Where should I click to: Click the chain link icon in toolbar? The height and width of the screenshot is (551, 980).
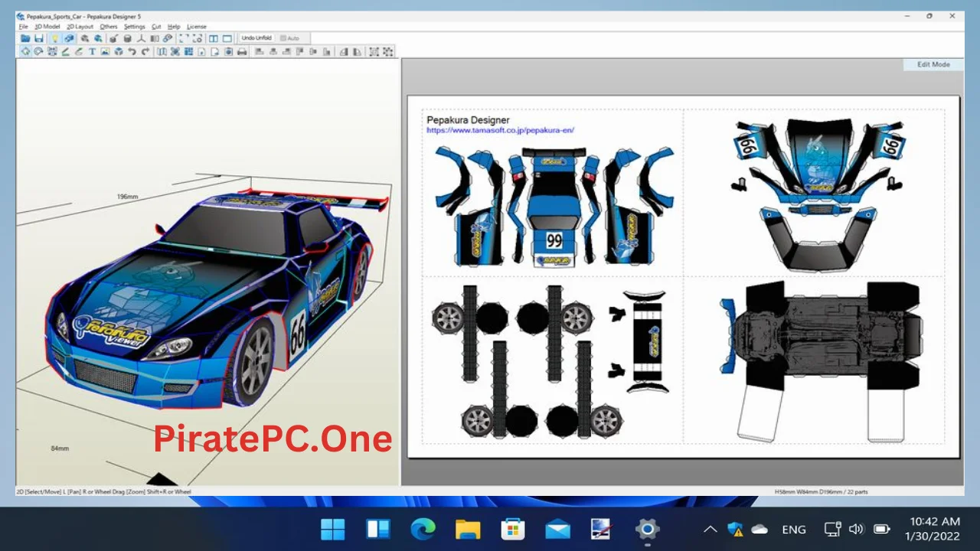coord(168,38)
